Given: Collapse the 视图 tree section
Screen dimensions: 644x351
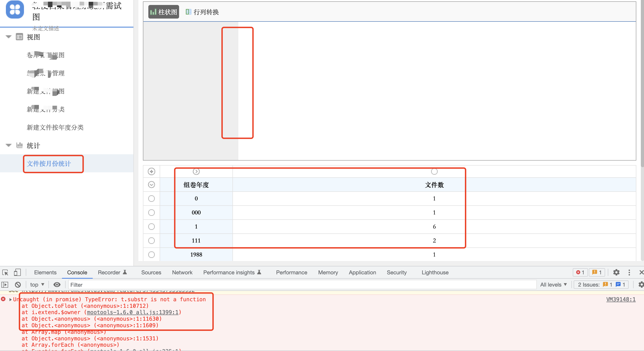Looking at the screenshot, I should [x=9, y=37].
